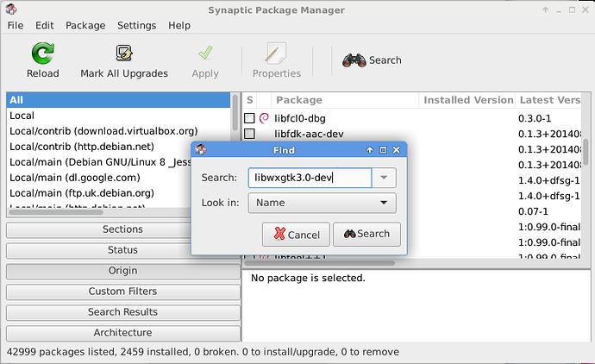Open the File menu
The width and height of the screenshot is (595, 364).
pos(16,25)
